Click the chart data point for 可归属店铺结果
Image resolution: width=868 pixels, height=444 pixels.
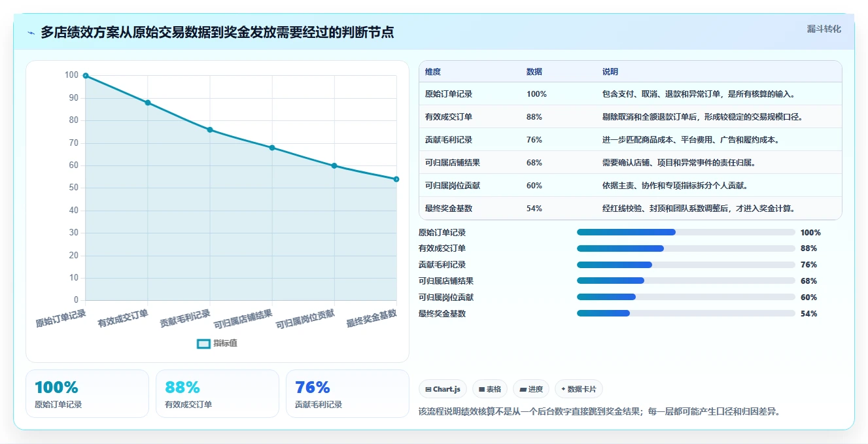coord(272,148)
